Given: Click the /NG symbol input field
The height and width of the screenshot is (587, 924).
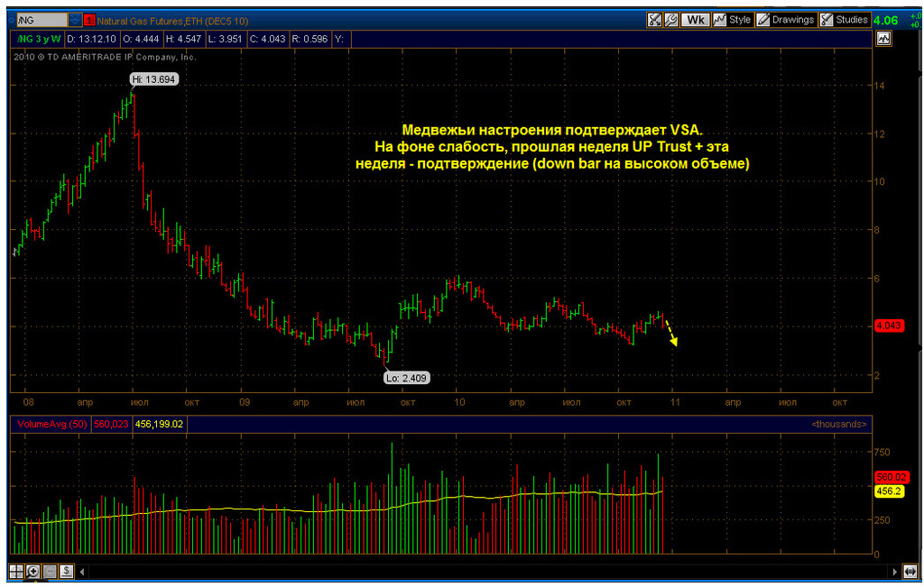Looking at the screenshot, I should (x=42, y=20).
